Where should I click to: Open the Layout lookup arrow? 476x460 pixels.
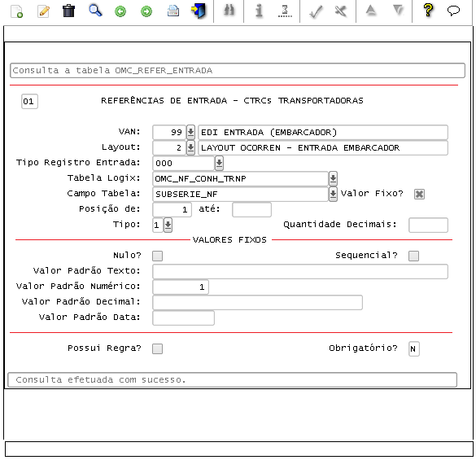pos(190,147)
